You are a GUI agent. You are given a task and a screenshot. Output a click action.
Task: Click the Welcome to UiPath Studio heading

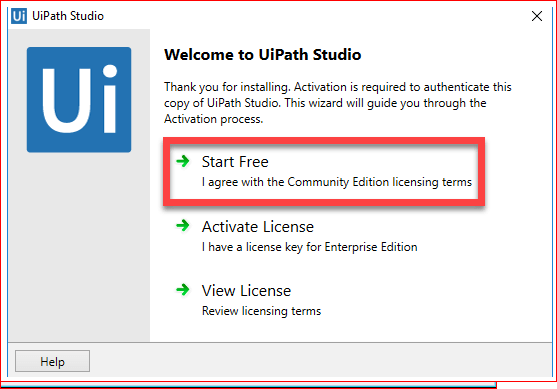(x=263, y=55)
